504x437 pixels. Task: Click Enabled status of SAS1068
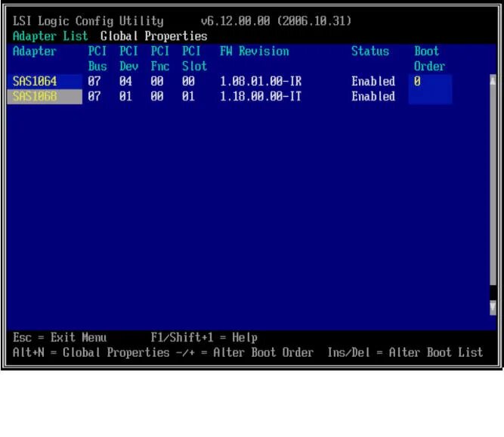(373, 97)
